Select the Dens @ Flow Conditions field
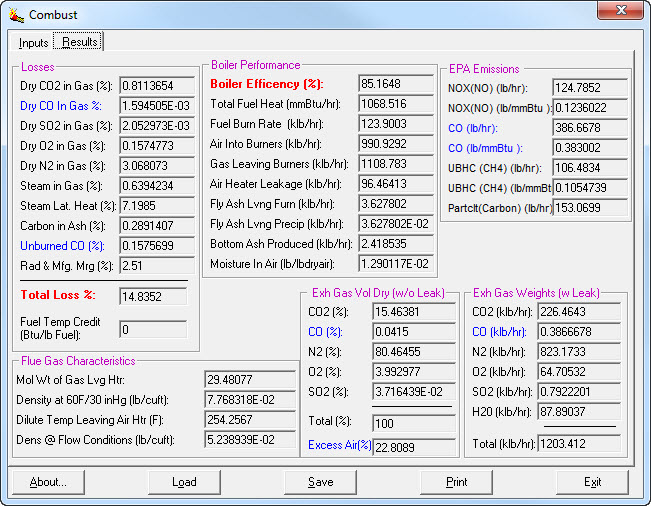The image size is (651, 506). 250,440
